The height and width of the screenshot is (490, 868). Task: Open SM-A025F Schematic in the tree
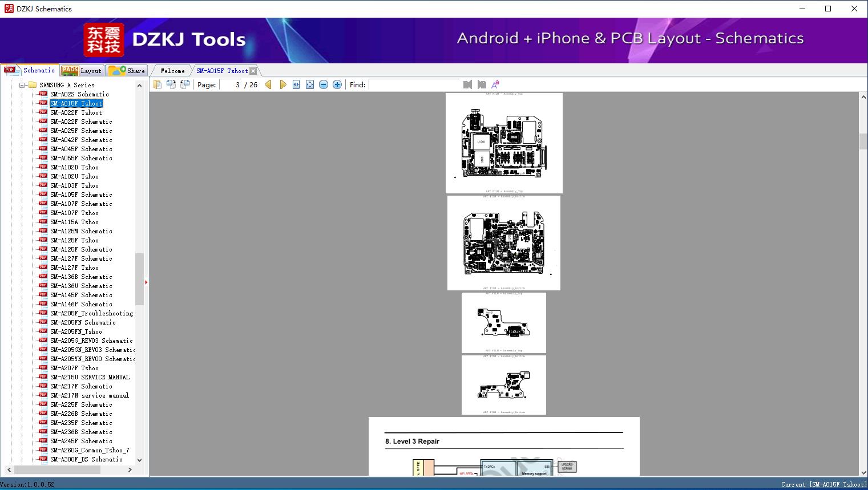pos(81,131)
